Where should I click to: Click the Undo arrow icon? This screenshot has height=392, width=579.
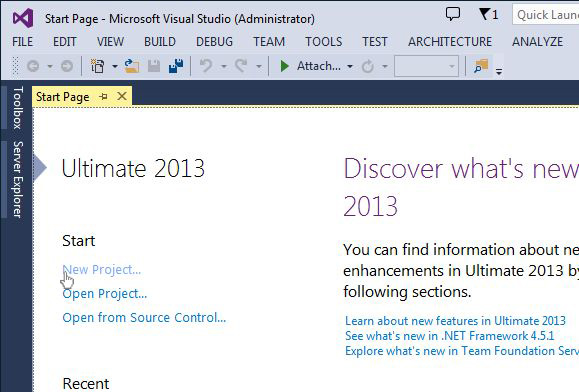point(206,66)
